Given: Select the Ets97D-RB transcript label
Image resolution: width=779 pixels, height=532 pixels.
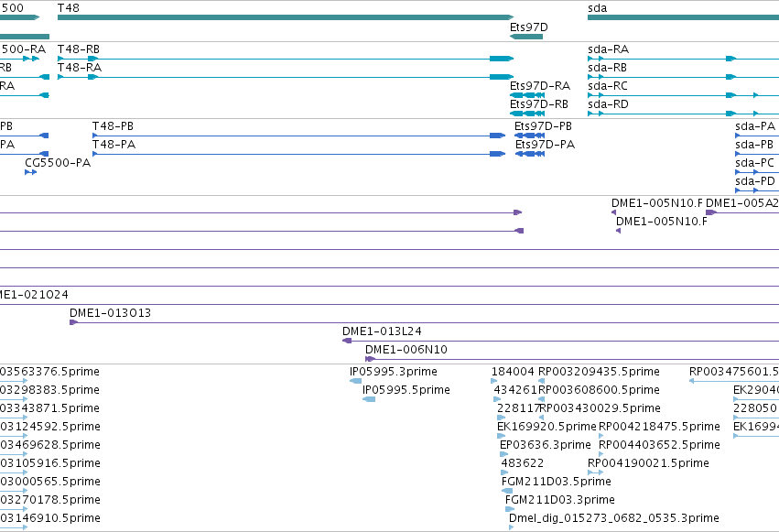Looking at the screenshot, I should click(539, 104).
